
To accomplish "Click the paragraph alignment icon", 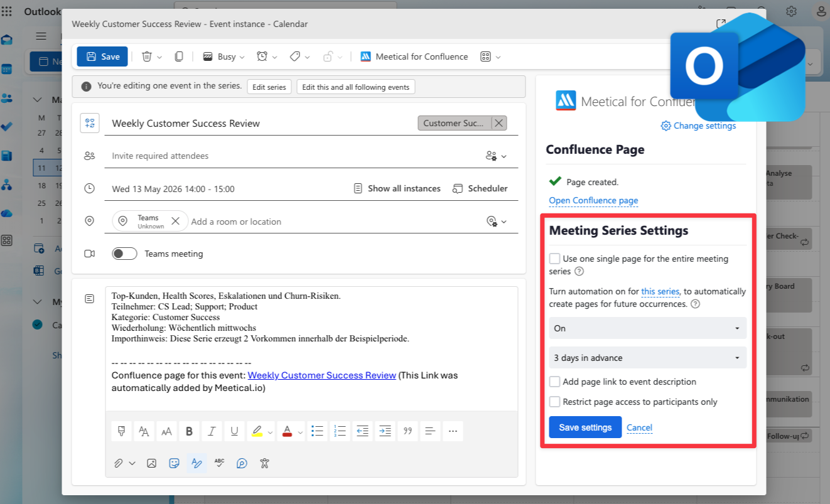I will point(430,431).
